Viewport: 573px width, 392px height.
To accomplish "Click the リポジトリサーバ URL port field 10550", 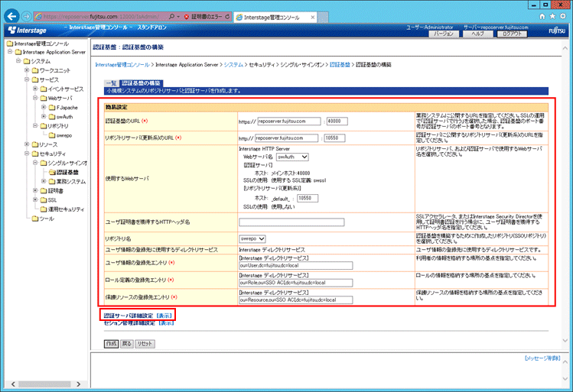I will 334,138.
